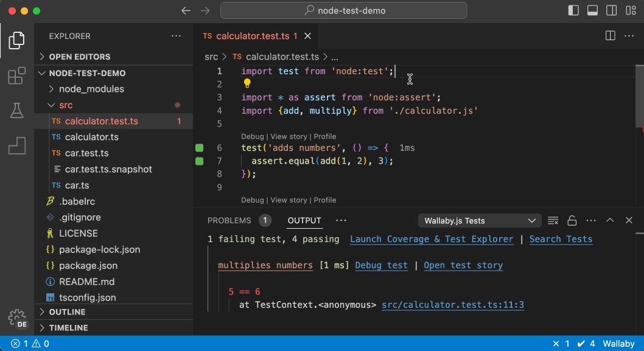The width and height of the screenshot is (644, 351).
Task: Show more panel tabs via ellipsis
Action: click(341, 220)
